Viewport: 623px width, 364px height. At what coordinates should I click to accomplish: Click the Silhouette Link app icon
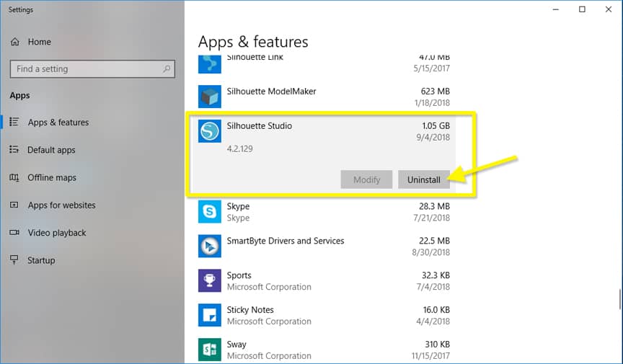210,65
